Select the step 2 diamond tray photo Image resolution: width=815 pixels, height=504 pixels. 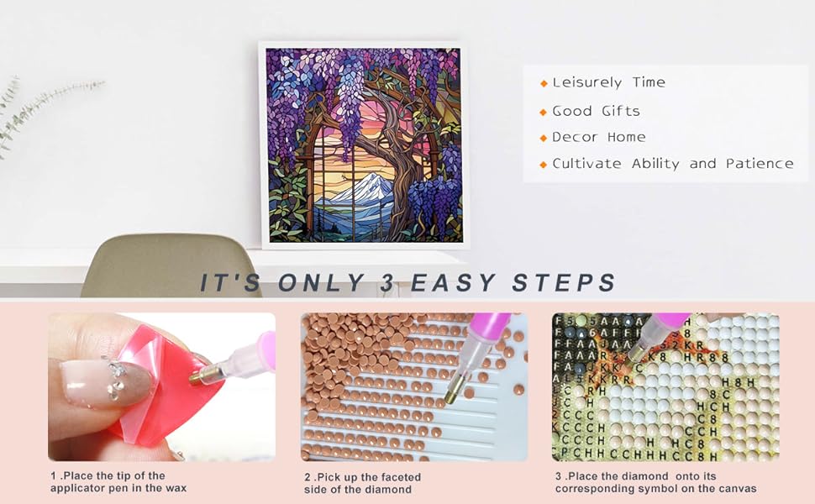[x=414, y=386]
